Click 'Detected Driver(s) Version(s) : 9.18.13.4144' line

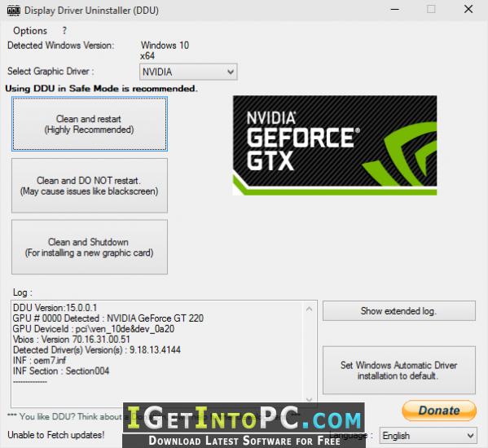(x=97, y=350)
